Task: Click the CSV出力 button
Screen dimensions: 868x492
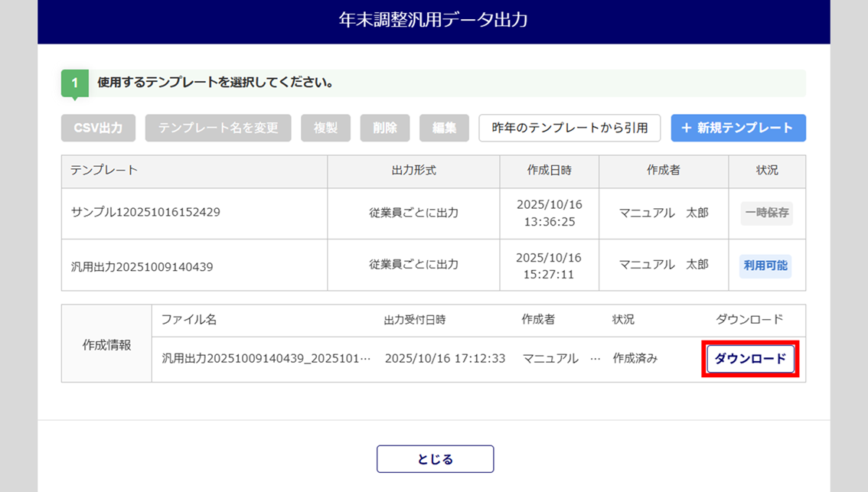Action: (98, 128)
